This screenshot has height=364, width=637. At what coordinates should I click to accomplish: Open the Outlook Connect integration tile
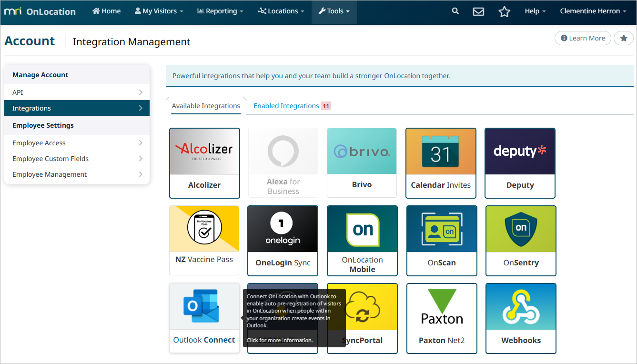pos(204,318)
